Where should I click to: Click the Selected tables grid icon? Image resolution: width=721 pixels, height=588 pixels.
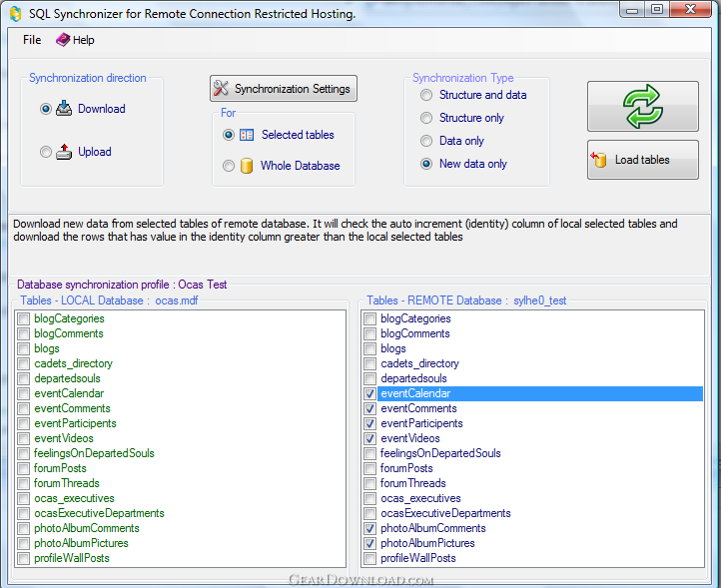click(x=247, y=135)
